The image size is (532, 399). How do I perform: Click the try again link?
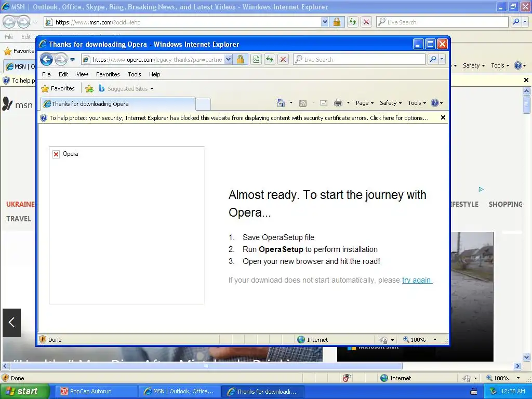click(416, 280)
